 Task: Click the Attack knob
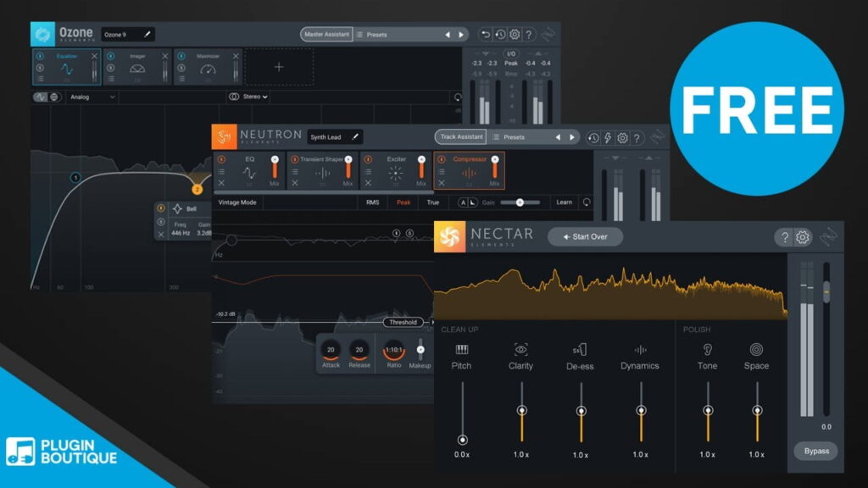331,350
